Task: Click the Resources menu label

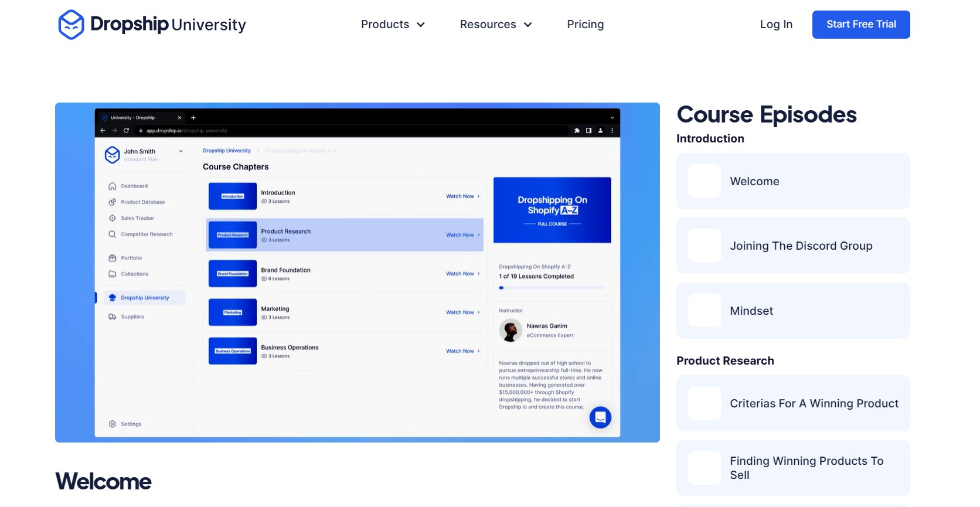Action: 488,24
